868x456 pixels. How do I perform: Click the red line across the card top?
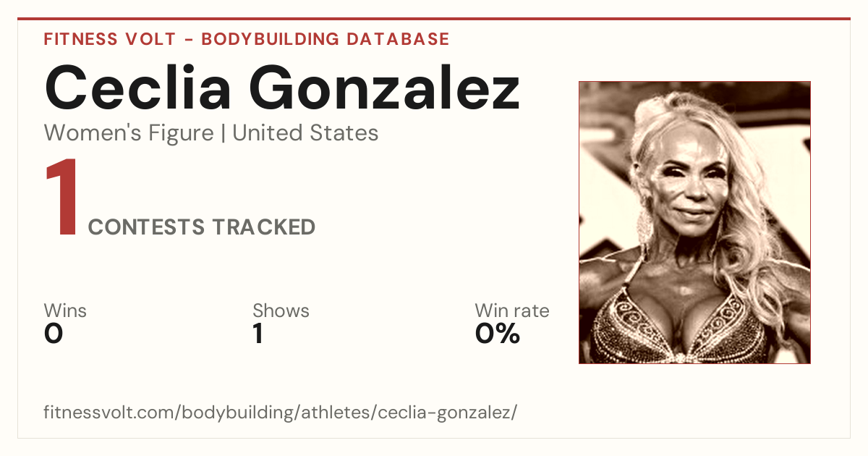click(x=434, y=19)
